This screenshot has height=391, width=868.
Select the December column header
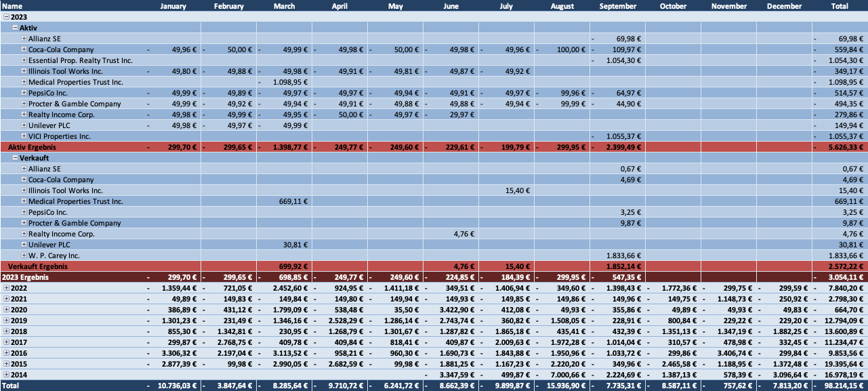click(785, 6)
